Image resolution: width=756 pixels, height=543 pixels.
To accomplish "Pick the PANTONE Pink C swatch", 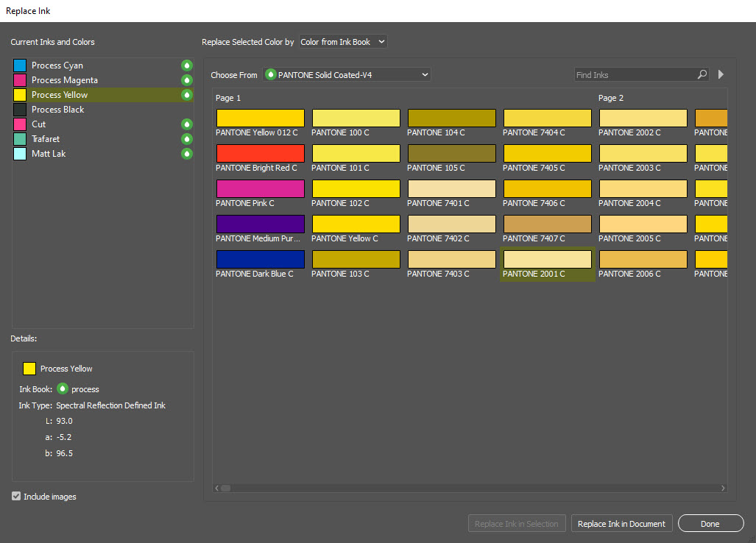I will pos(261,188).
